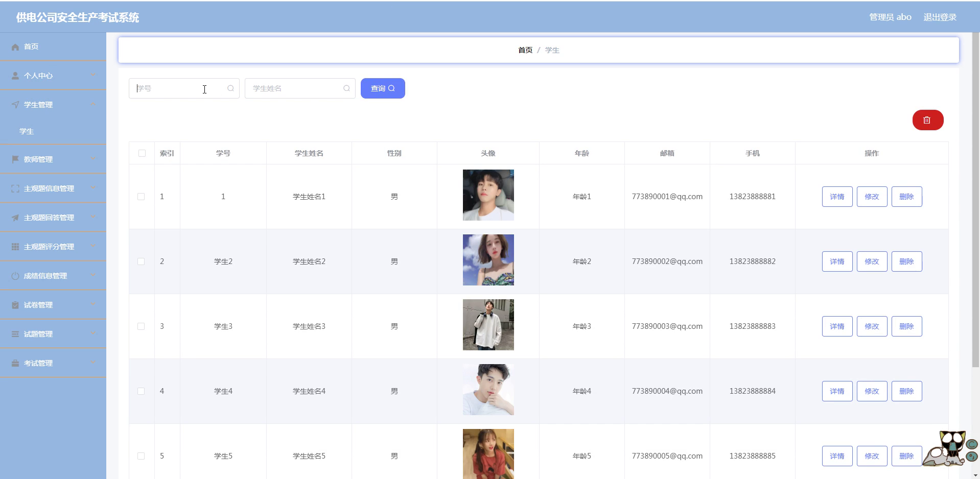Toggle the select-all checkbox in table header
980x479 pixels.
pyautogui.click(x=142, y=153)
